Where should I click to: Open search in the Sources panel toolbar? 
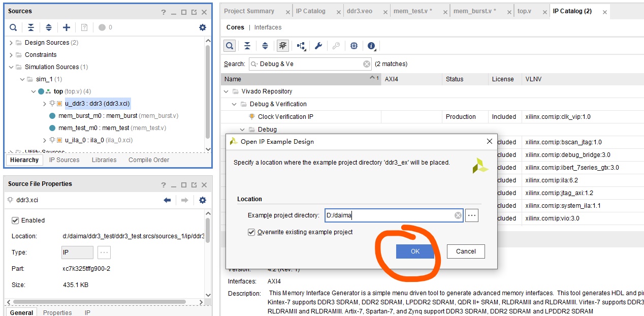(x=13, y=27)
